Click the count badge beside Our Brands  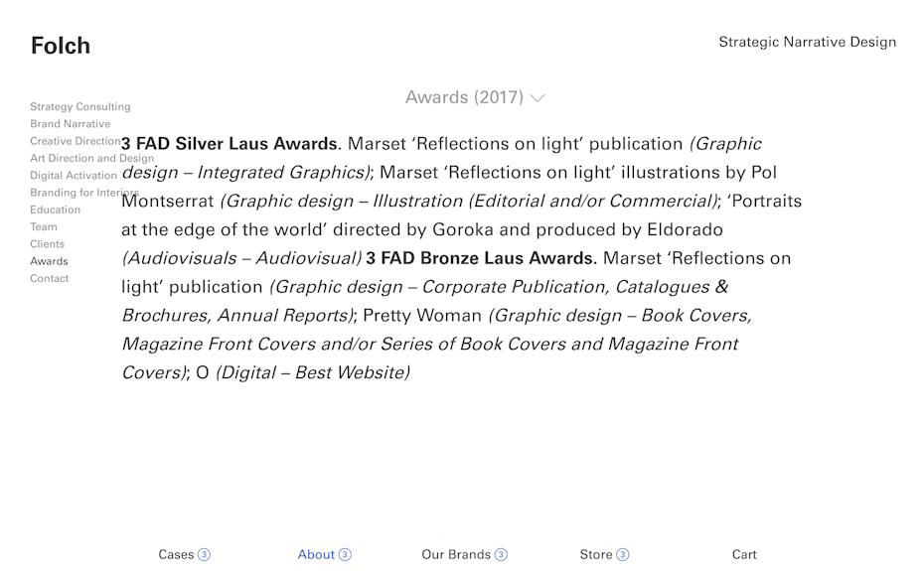501,555
